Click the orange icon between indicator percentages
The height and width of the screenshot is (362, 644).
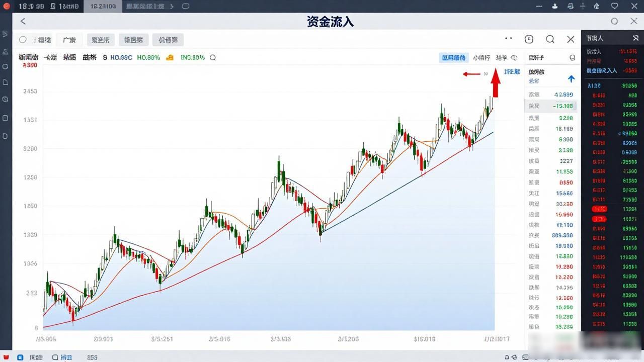coord(170,57)
